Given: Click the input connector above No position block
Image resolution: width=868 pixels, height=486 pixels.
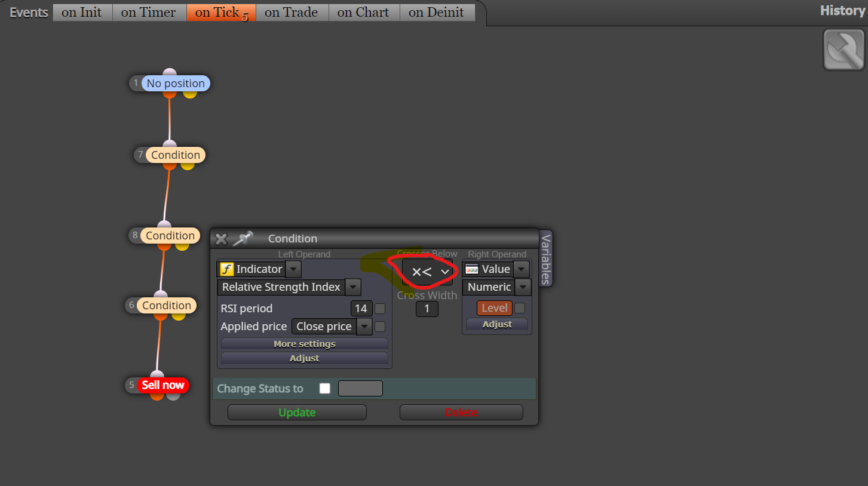Looking at the screenshot, I should point(170,72).
